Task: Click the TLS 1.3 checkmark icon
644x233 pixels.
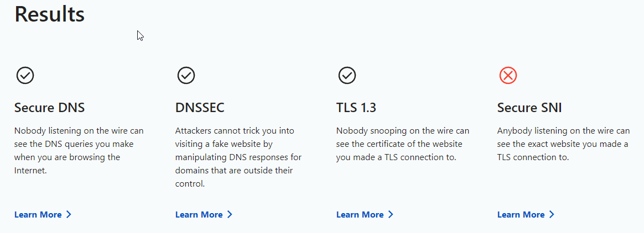Action: [347, 75]
